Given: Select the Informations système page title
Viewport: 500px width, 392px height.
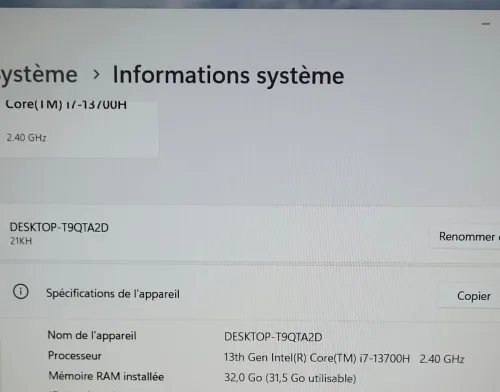Looking at the screenshot, I should tap(228, 75).
